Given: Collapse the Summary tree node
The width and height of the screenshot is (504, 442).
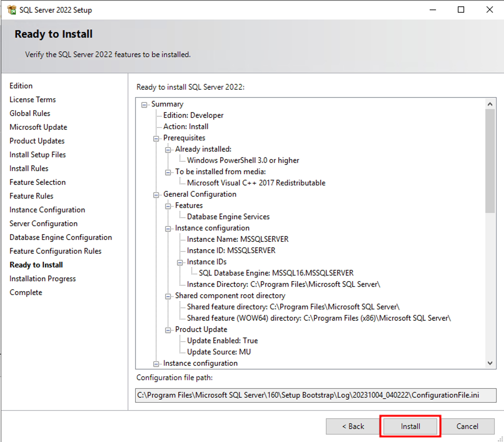Looking at the screenshot, I should coord(144,105).
